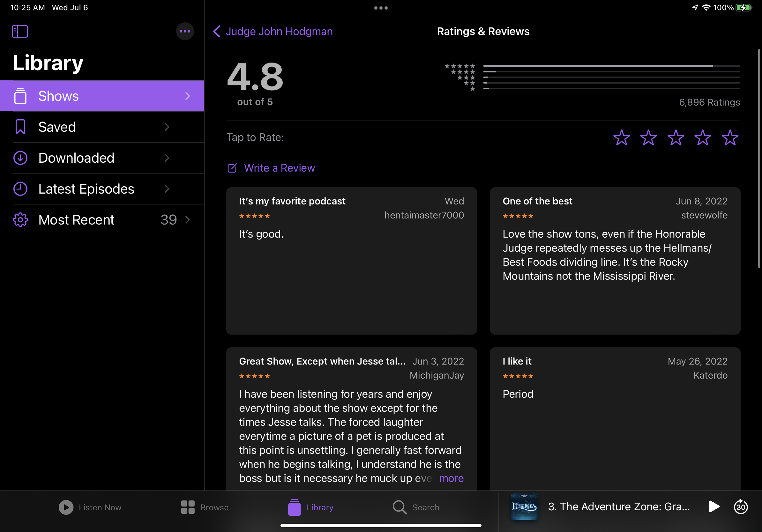The width and height of the screenshot is (762, 532).
Task: Skip forward 30 seconds
Action: pos(740,506)
